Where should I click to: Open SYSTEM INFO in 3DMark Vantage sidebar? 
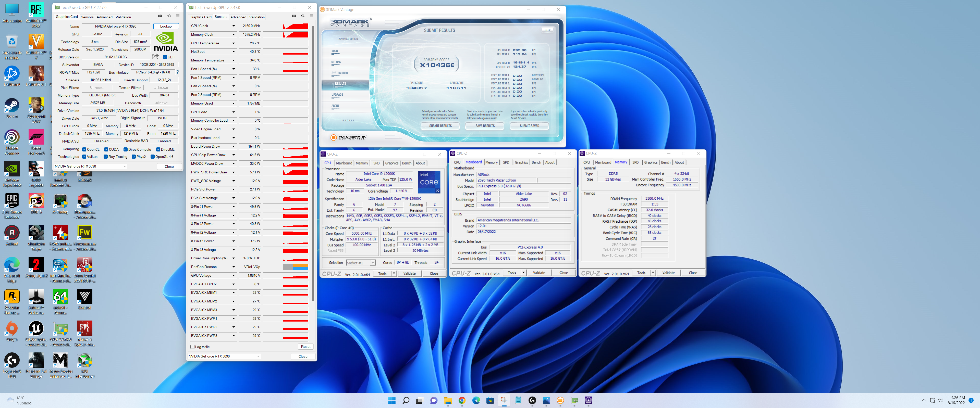[339, 73]
